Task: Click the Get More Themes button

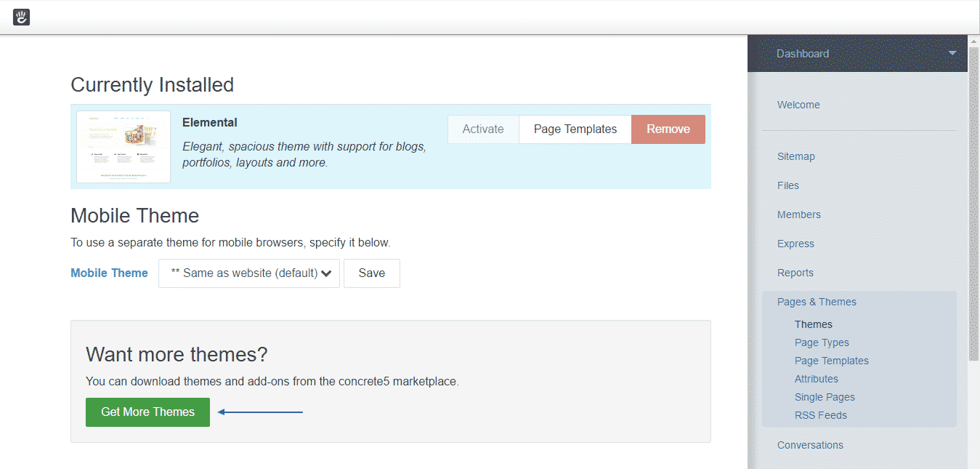Action: tap(147, 412)
